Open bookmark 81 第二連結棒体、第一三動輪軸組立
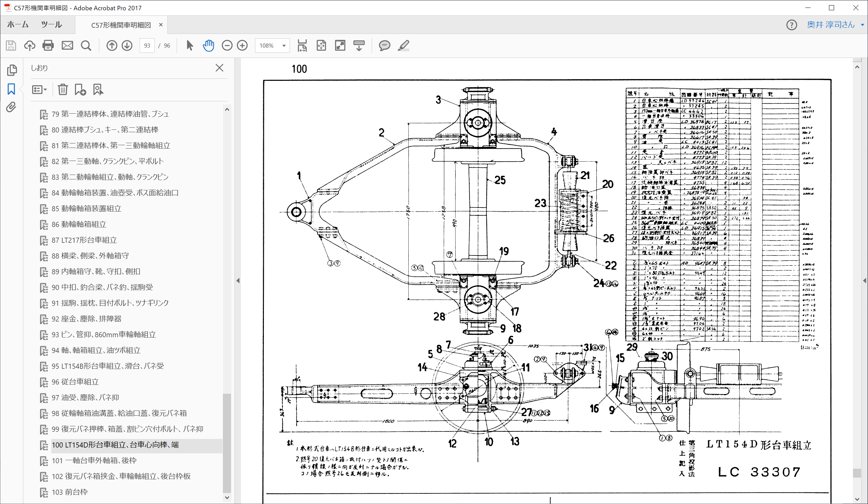Screen dimensions: 868x504 click(111, 146)
